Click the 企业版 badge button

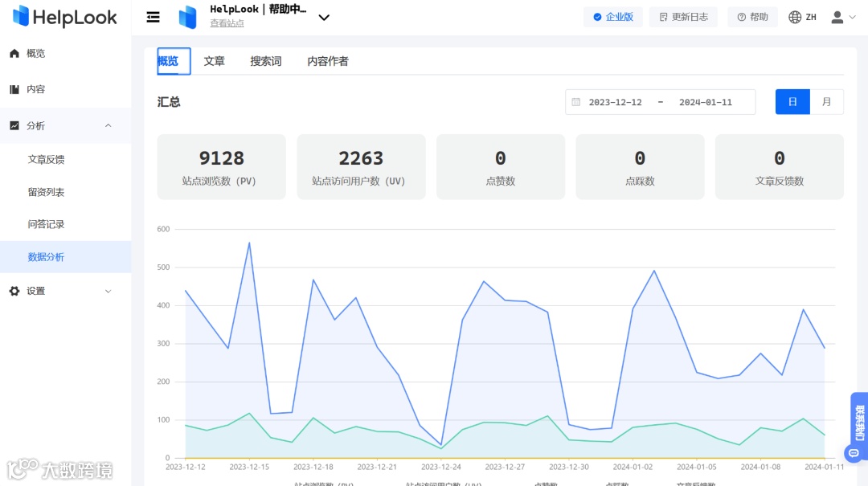coord(612,17)
